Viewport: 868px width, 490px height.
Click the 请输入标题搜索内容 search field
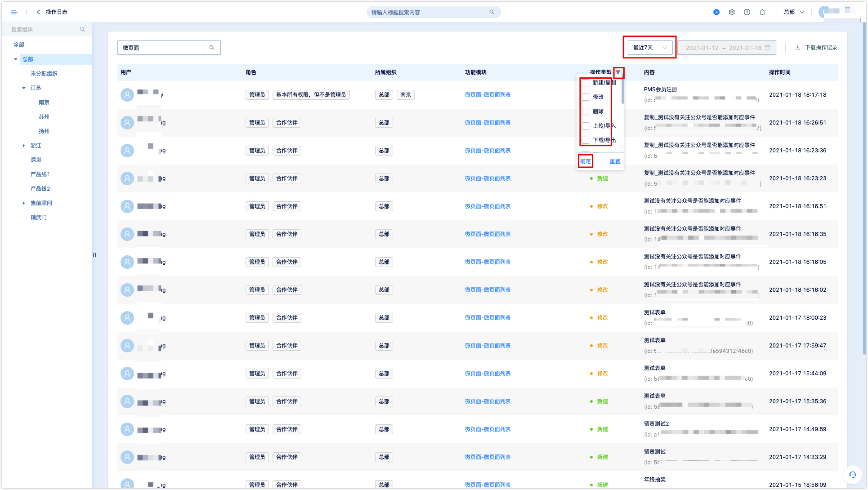click(433, 12)
